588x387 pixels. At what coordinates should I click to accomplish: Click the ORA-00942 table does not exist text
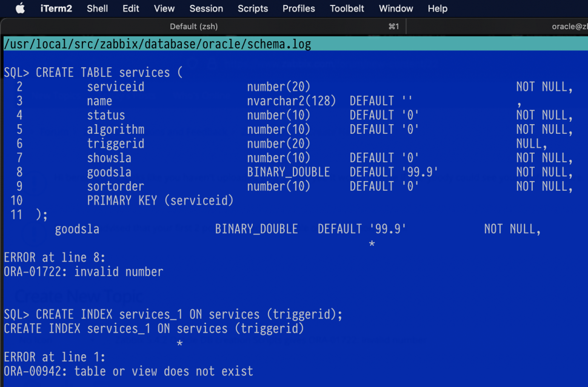[129, 371]
